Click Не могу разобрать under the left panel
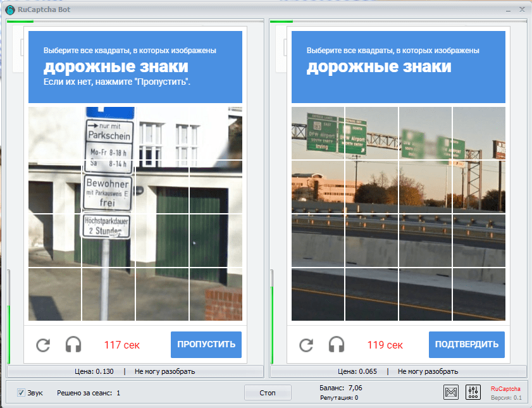The width and height of the screenshot is (532, 408). click(x=164, y=371)
